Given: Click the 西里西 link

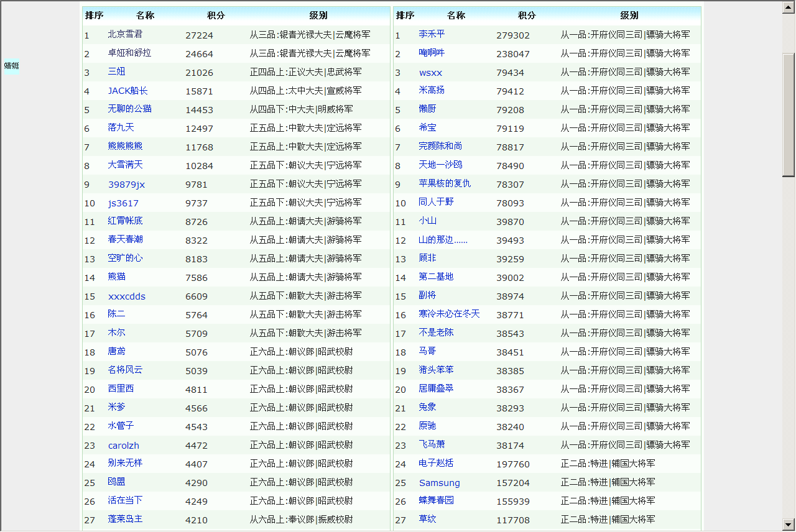Looking at the screenshot, I should [x=121, y=388].
